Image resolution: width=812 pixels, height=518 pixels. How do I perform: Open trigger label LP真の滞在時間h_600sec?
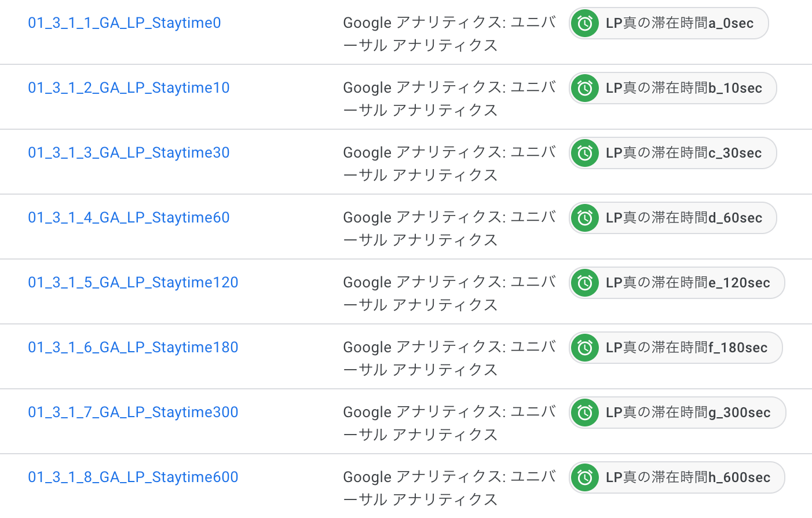688,477
